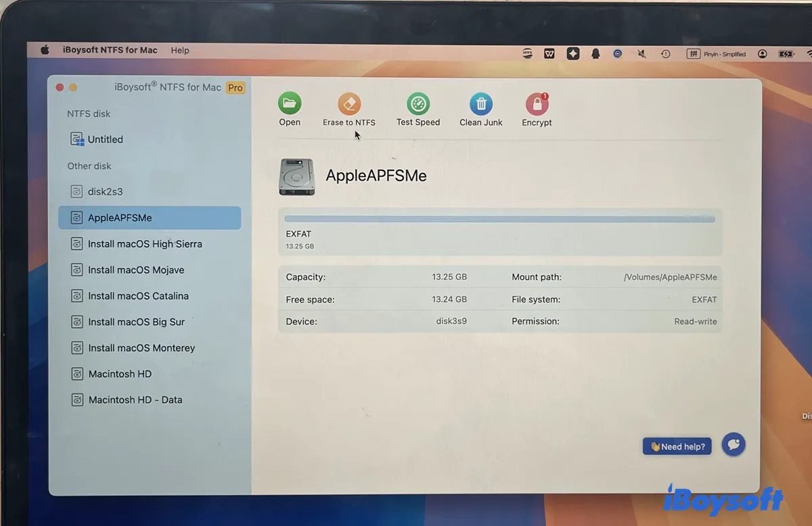Click the NTFS menu bar status icon
Screen dimensions: 812x526
[528, 53]
